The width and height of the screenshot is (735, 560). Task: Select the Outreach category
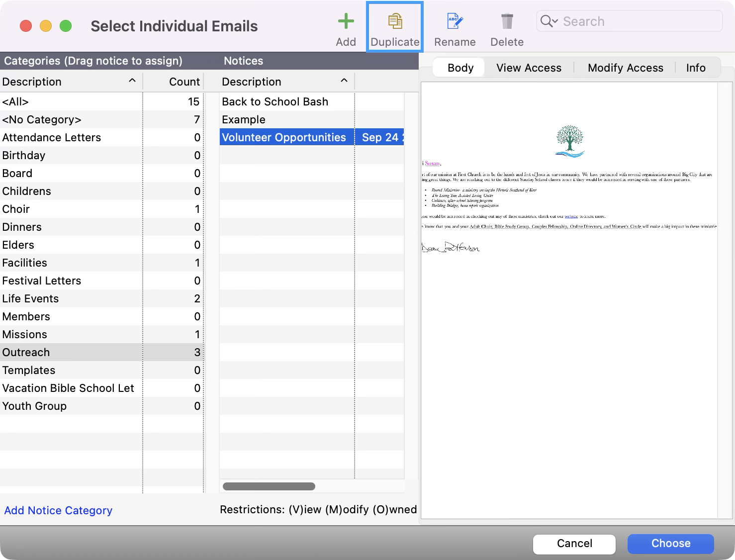click(102, 352)
